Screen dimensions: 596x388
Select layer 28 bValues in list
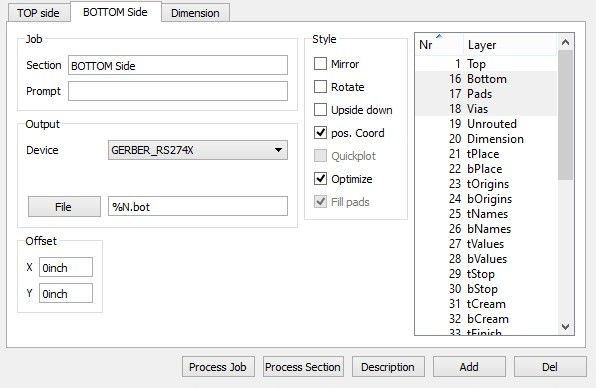tap(487, 259)
